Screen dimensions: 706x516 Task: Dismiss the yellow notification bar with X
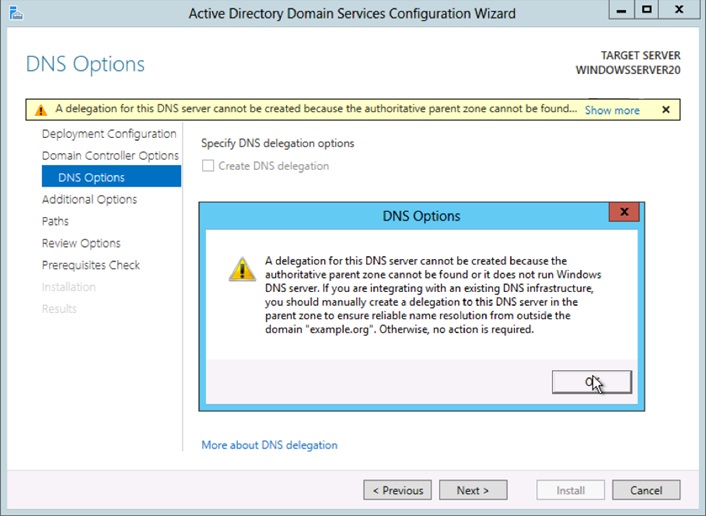pos(666,109)
